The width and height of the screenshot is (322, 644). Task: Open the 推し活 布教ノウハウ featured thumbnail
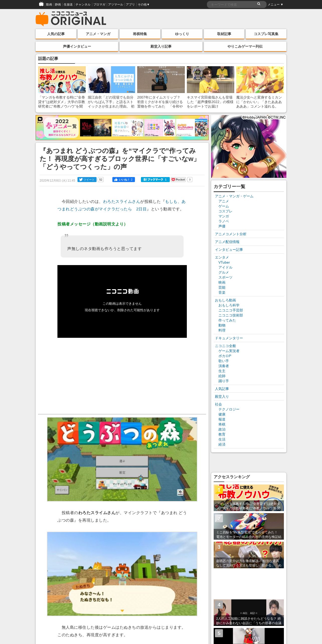pyautogui.click(x=62, y=80)
